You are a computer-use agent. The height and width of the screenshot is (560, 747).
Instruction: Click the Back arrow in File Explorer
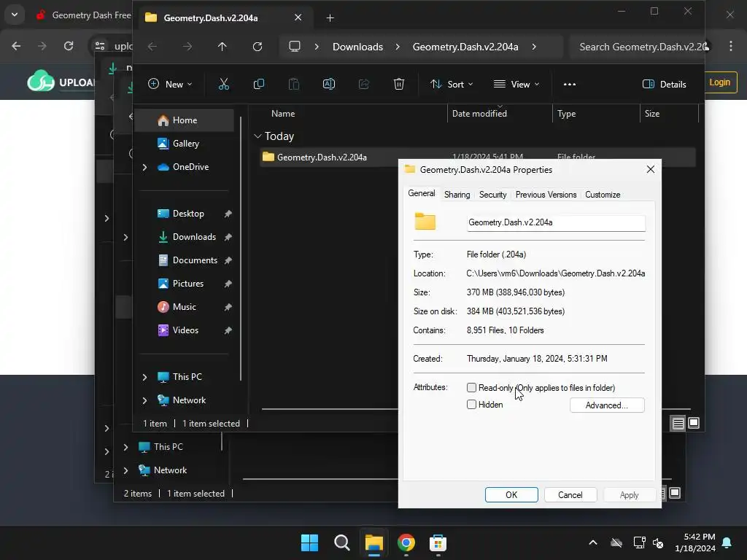click(x=152, y=47)
